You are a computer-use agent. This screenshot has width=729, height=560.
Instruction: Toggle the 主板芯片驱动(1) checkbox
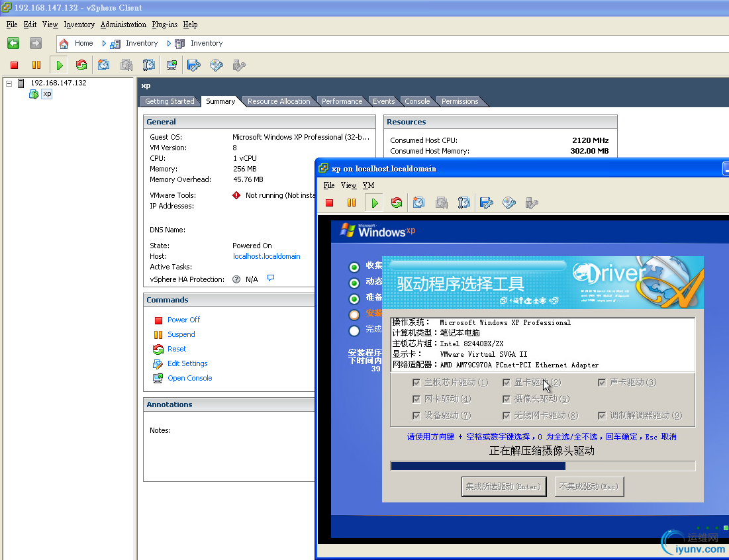[x=416, y=383]
